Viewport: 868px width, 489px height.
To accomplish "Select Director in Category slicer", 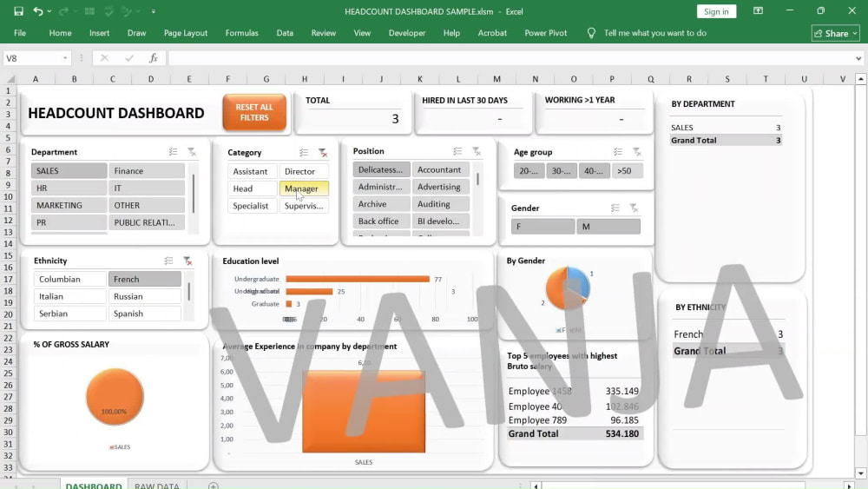I will point(304,171).
